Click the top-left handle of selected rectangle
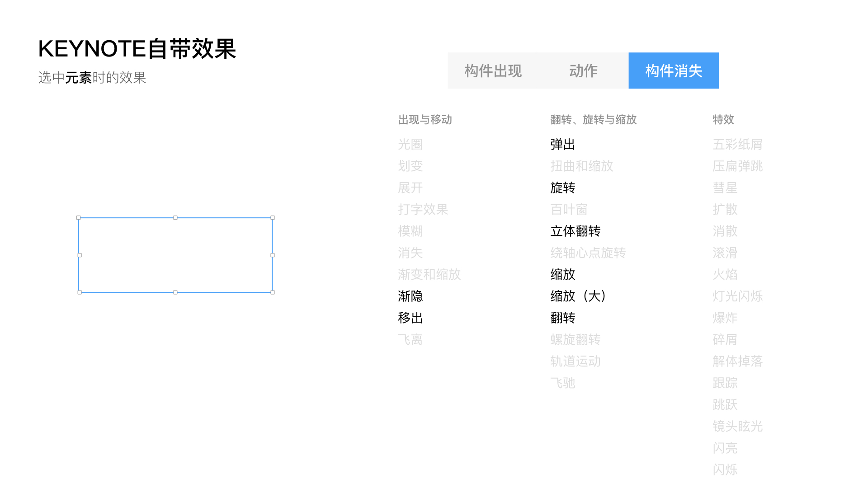868x488 pixels. (79, 218)
